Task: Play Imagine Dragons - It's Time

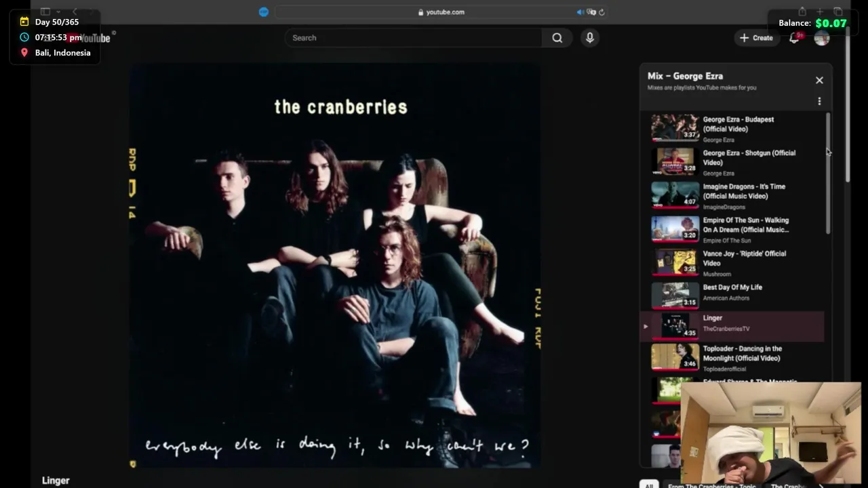Action: 732,195
